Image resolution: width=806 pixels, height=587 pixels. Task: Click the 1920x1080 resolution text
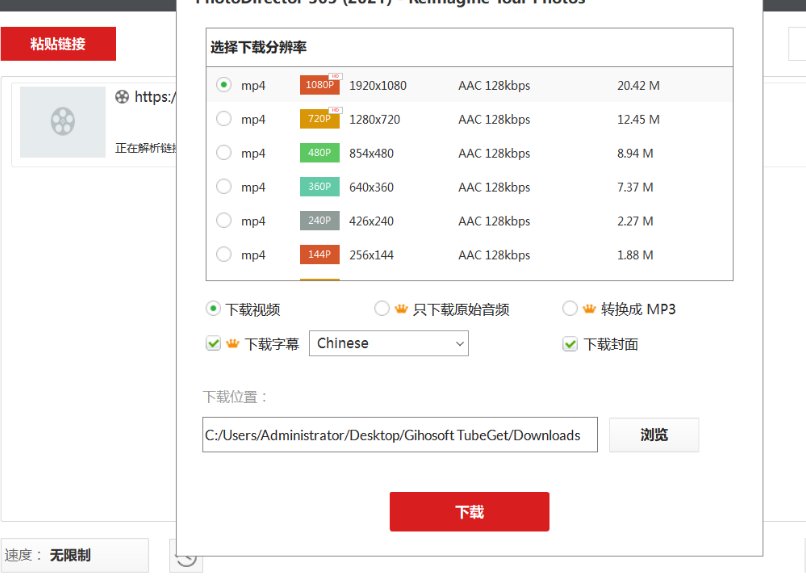(x=378, y=85)
